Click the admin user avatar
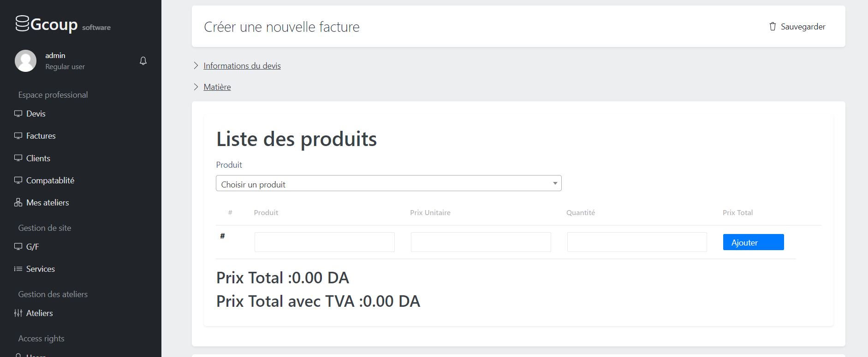 [25, 61]
